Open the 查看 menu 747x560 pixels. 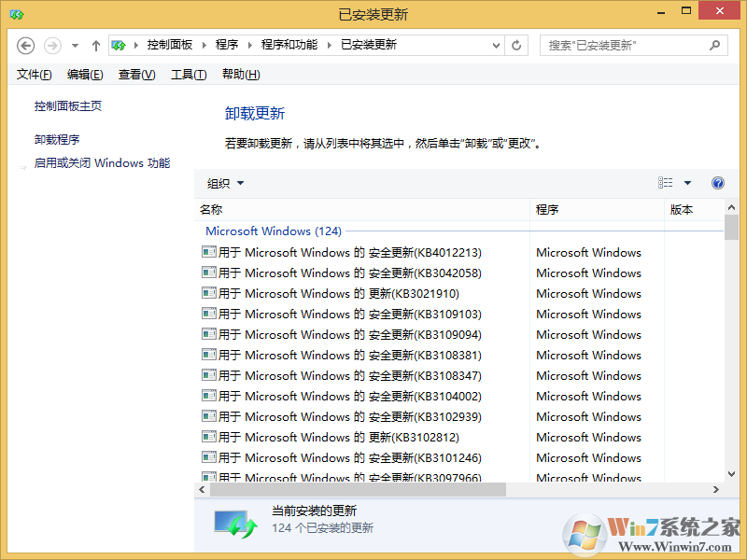(136, 74)
